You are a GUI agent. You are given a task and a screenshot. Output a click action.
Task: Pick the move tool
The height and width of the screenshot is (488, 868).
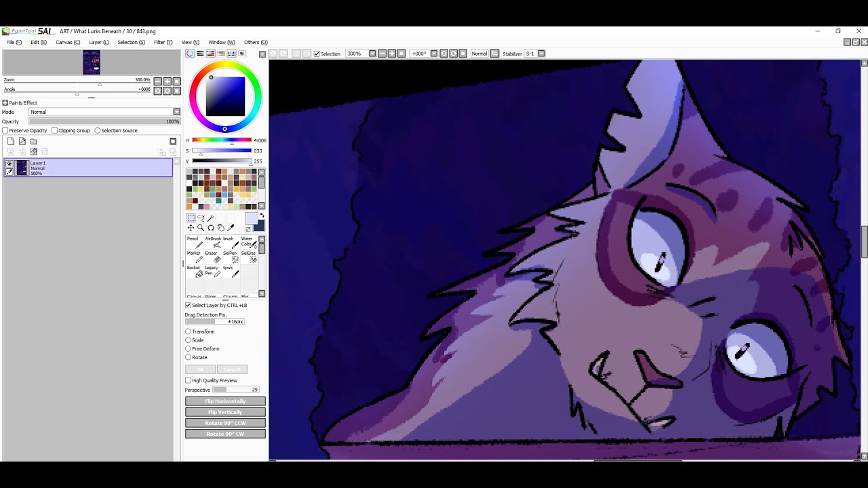(191, 228)
